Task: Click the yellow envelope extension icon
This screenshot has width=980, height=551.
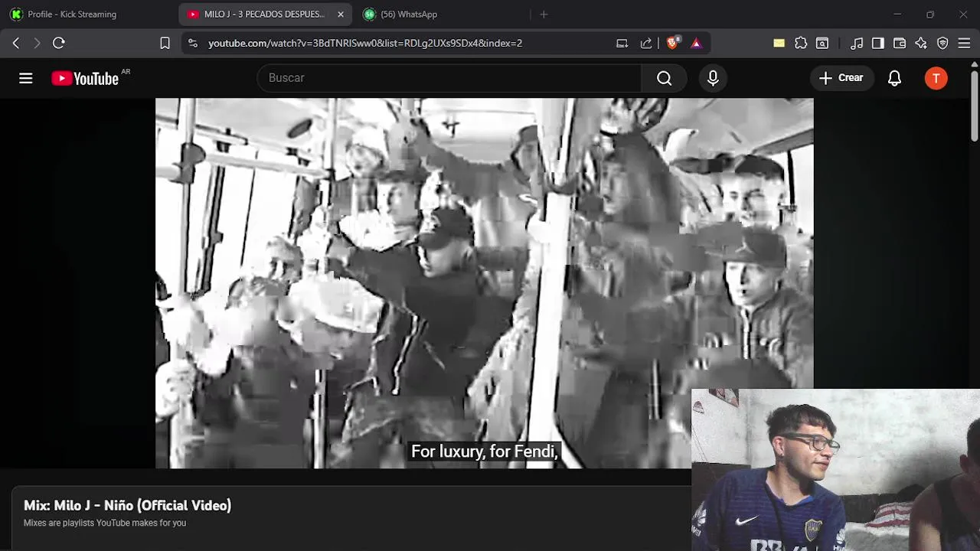Action: coord(779,43)
